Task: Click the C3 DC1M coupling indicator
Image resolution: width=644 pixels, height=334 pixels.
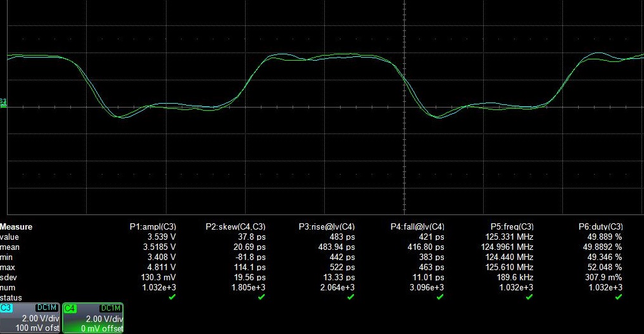Action: coord(47,307)
